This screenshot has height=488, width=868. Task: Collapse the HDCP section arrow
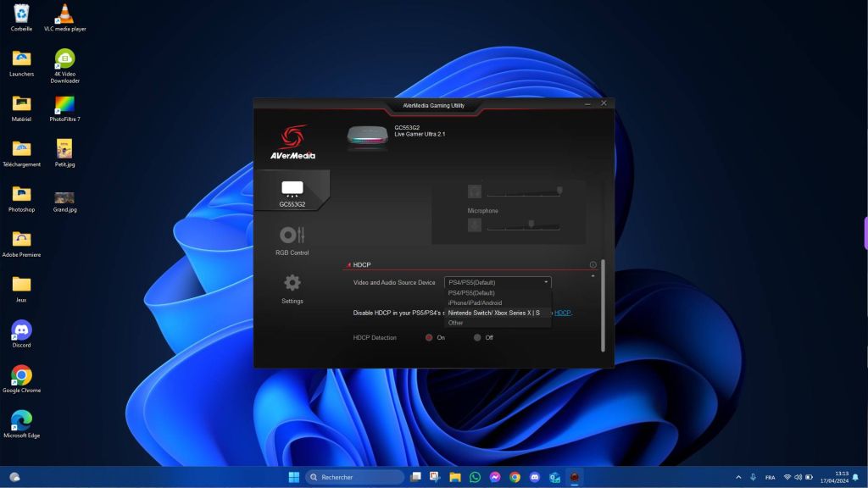tap(593, 275)
